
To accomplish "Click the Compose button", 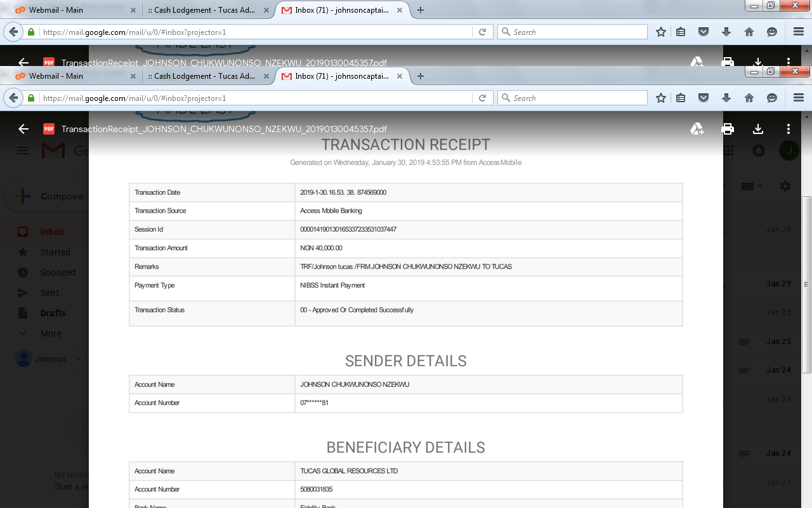I will click(51, 197).
